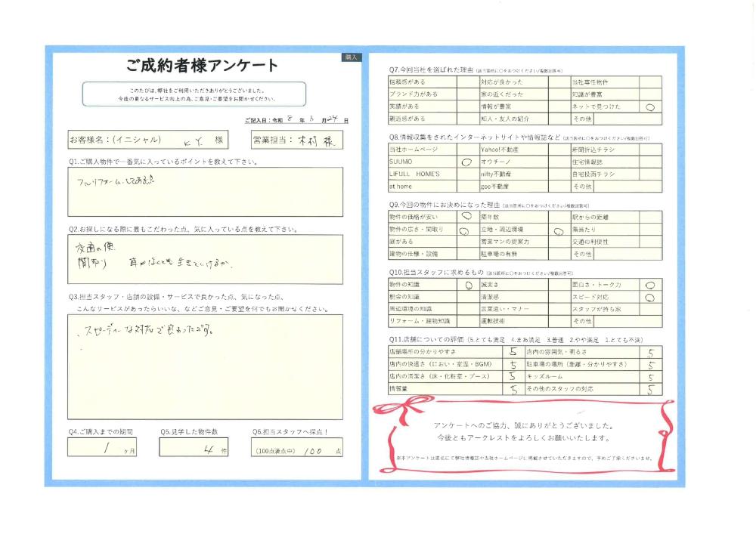Click the Q2 handwritten answer area
This screenshot has height=534, width=756.
(204, 259)
